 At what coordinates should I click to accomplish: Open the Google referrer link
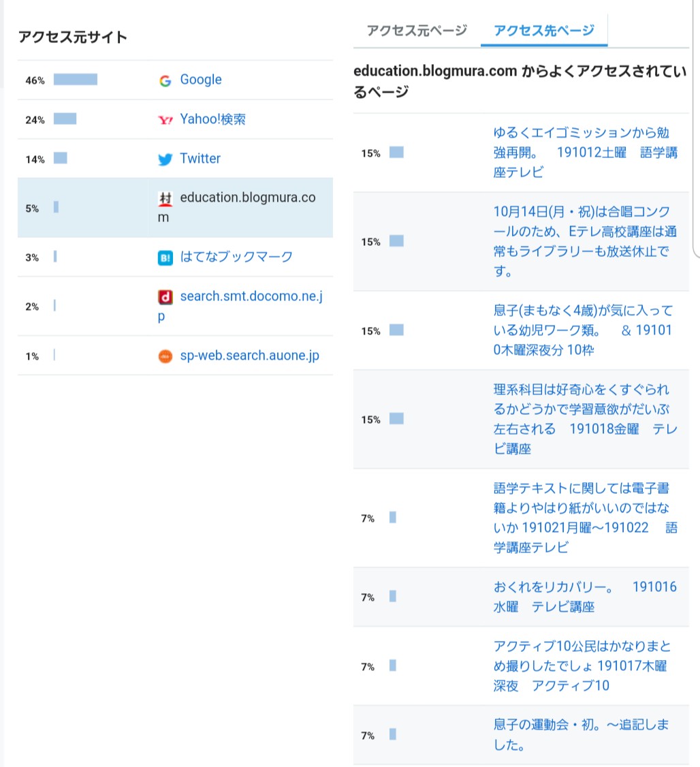(x=200, y=80)
